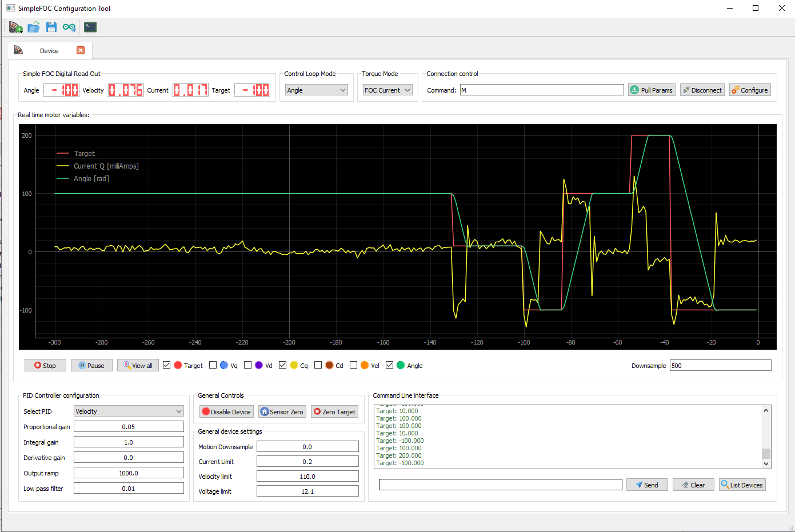This screenshot has height=532, width=795.
Task: Click the Disconnect button
Action: click(x=702, y=90)
